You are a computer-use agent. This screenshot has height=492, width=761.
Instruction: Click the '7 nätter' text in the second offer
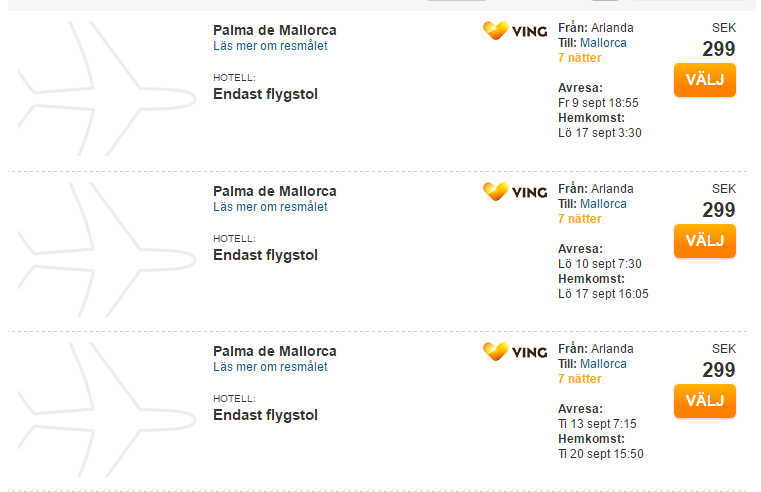pyautogui.click(x=580, y=219)
